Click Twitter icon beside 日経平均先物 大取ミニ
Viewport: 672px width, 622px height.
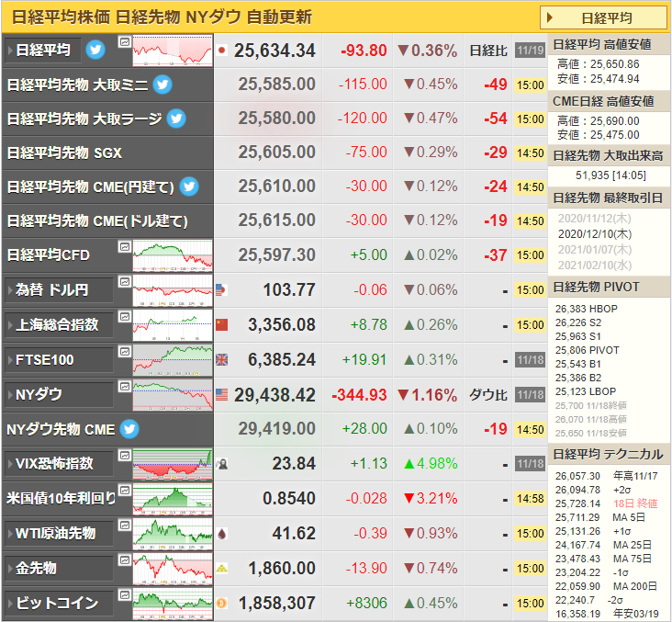point(162,85)
